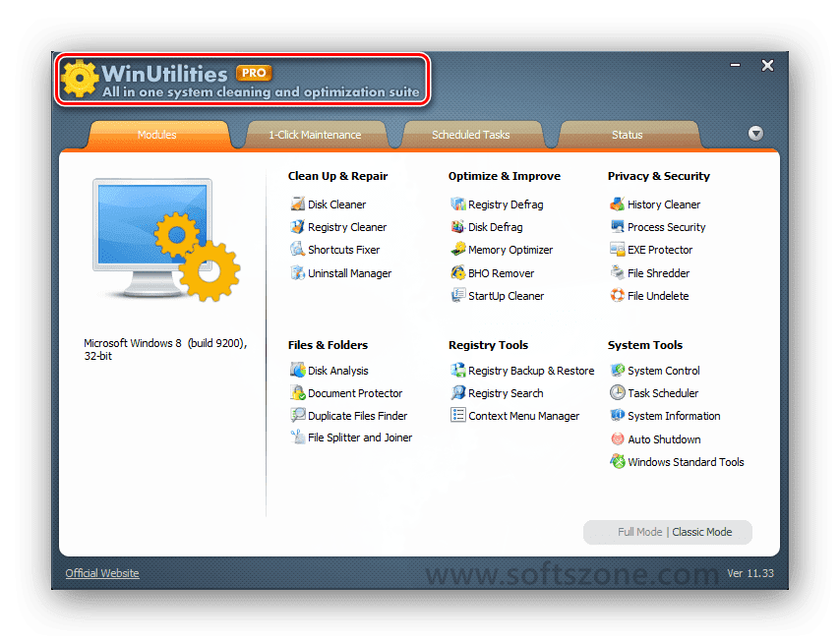Click the monitor with gears image
This screenshot has width=840, height=641.
coord(166,240)
